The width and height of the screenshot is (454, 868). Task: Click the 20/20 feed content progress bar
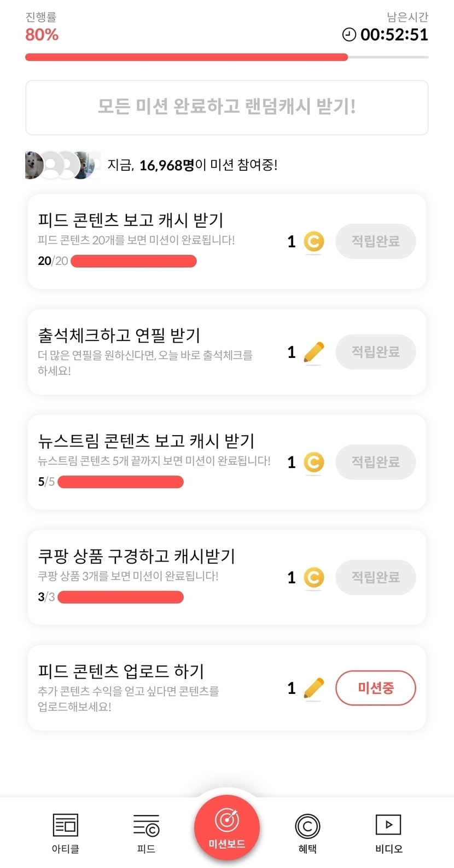(133, 261)
